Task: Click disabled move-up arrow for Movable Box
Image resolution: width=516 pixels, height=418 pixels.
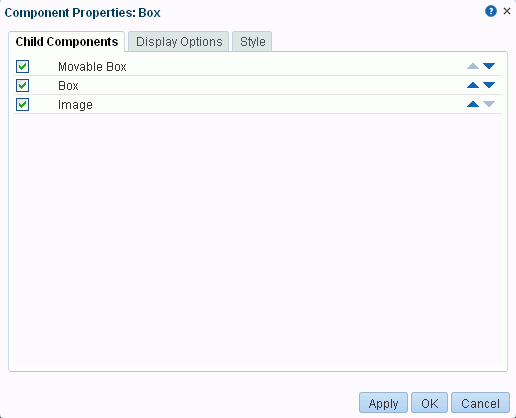Action: click(473, 66)
